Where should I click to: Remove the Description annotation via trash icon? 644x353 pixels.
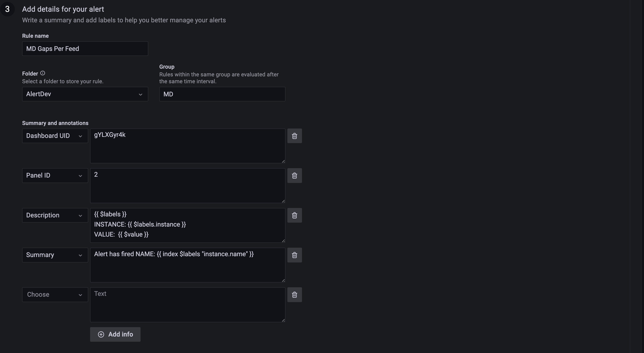pos(294,215)
